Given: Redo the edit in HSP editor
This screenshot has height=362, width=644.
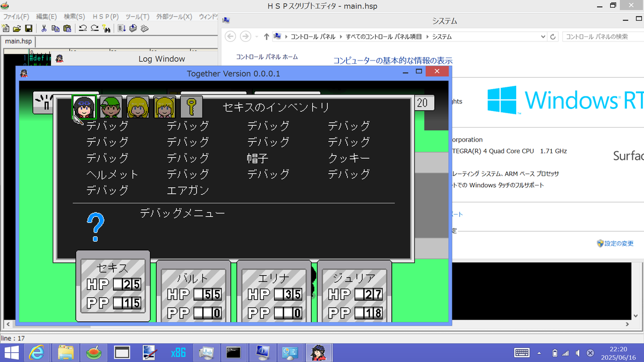Looking at the screenshot, I should [x=94, y=28].
